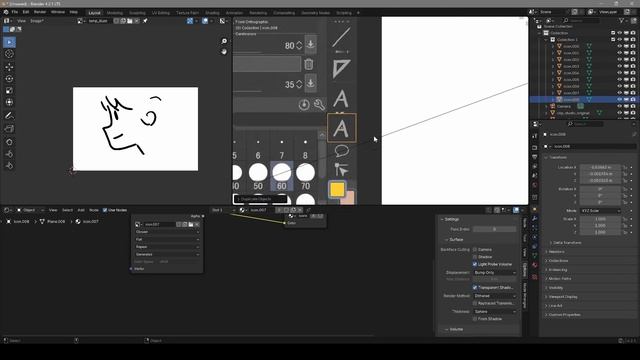Switch to the Shading workspace tab
This screenshot has height=360, width=640.
[212, 13]
